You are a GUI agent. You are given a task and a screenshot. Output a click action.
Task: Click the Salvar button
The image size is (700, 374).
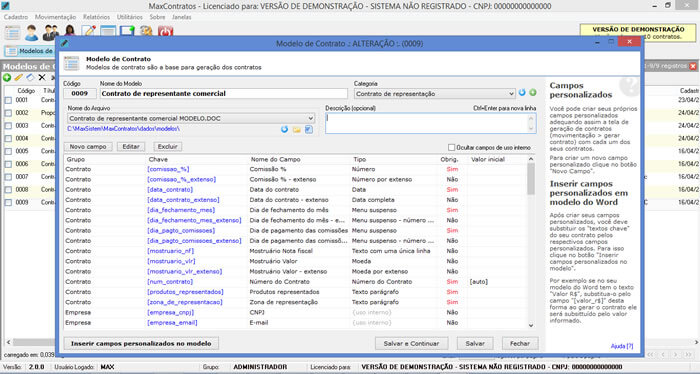click(475, 343)
